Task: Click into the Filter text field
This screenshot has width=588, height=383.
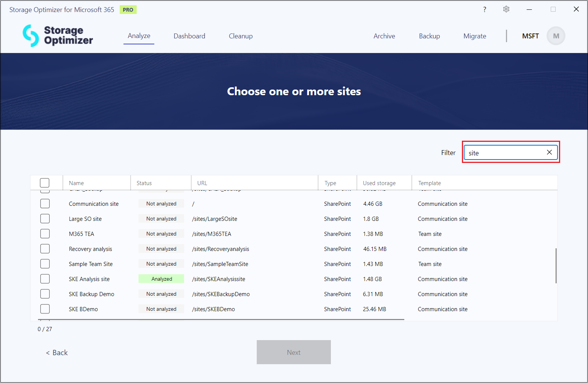Action: (504, 153)
